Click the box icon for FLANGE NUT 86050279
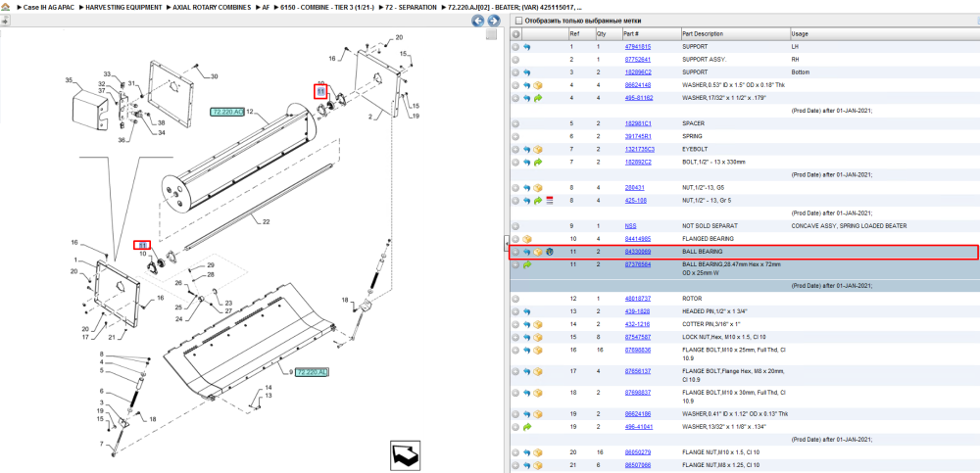This screenshot has width=980, height=473. 538,452
